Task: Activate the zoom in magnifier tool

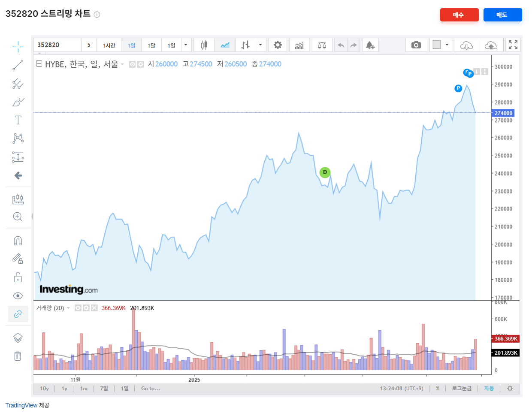Action: (x=18, y=217)
